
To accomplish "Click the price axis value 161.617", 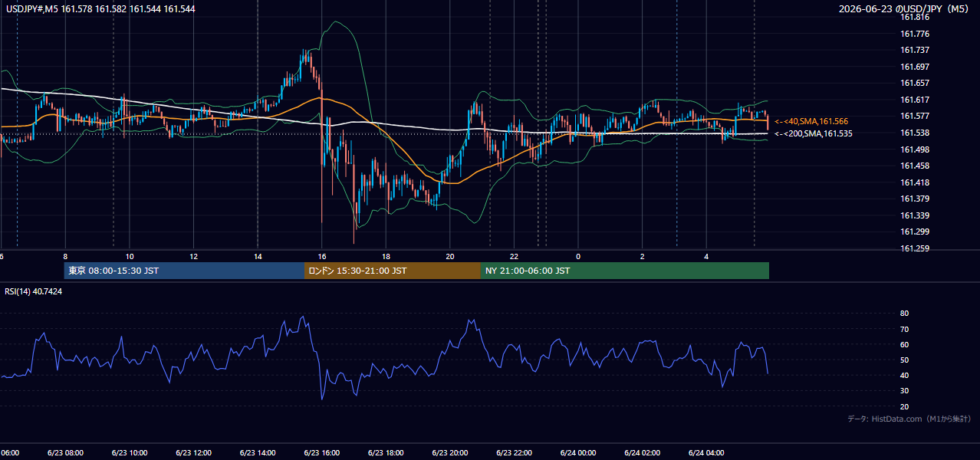I will pyautogui.click(x=915, y=100).
